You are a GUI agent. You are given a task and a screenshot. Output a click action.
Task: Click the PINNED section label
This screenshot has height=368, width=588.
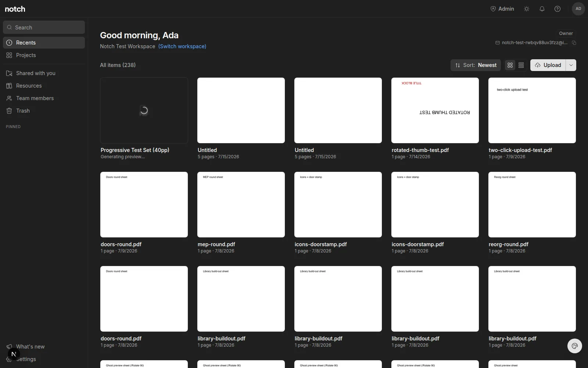pyautogui.click(x=13, y=127)
